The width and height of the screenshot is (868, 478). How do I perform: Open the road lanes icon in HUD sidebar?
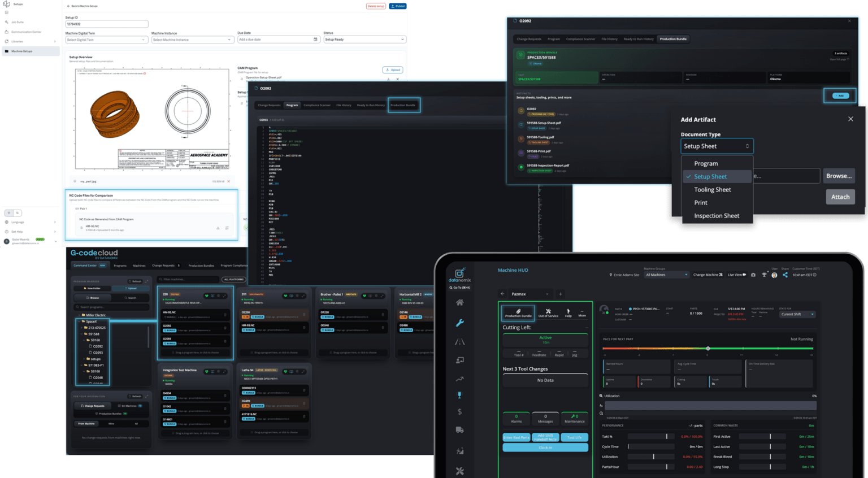(x=460, y=342)
